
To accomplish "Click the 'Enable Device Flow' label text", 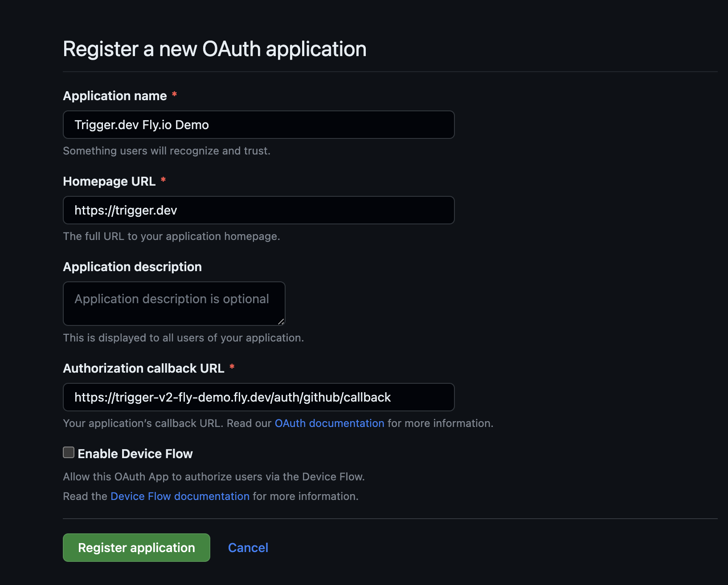I will [x=135, y=454].
